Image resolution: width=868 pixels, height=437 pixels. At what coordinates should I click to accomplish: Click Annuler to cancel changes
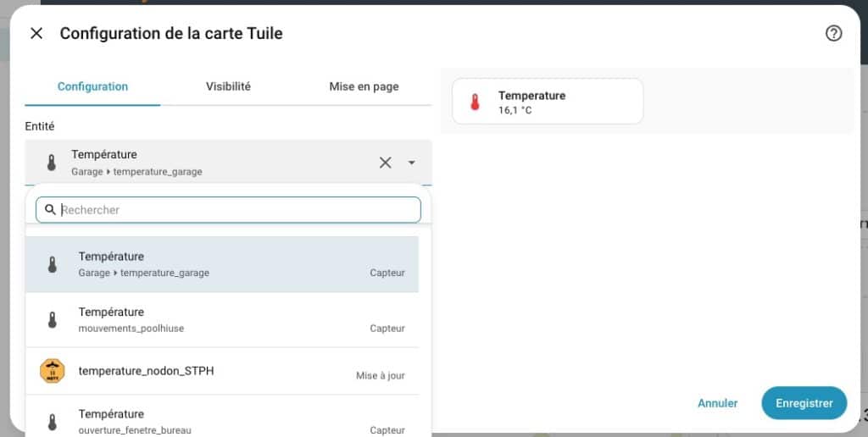point(717,403)
